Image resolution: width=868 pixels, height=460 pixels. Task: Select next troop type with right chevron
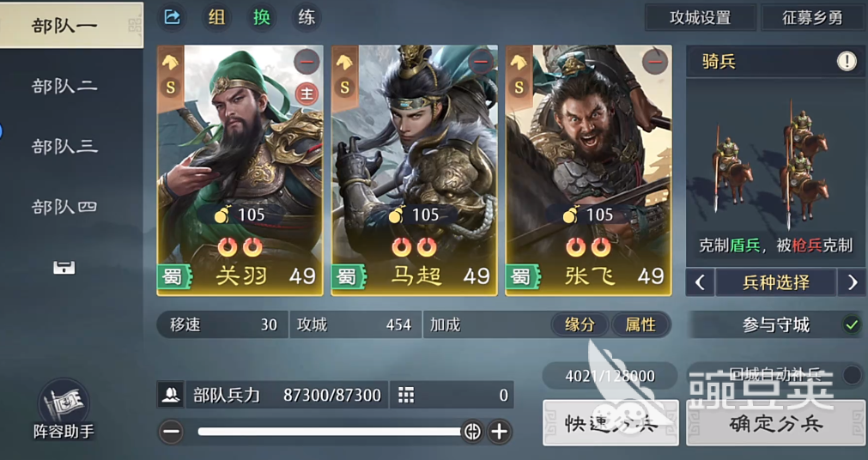[852, 283]
